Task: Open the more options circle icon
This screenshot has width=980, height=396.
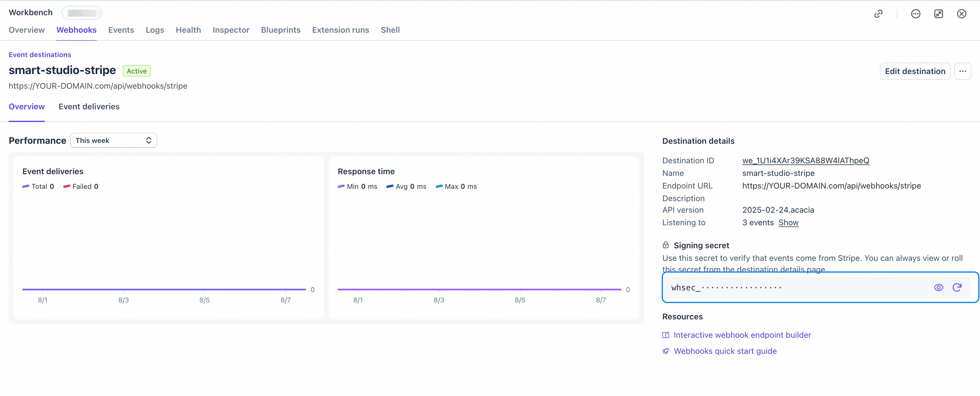Action: point(915,14)
